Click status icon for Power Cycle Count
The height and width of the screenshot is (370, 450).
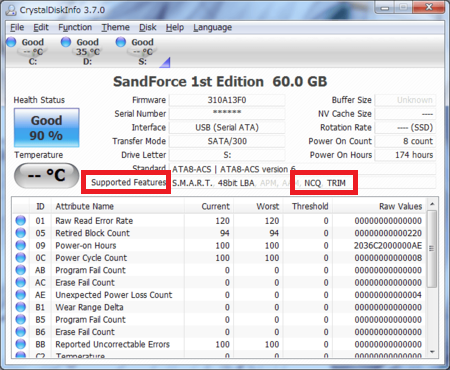point(21,257)
